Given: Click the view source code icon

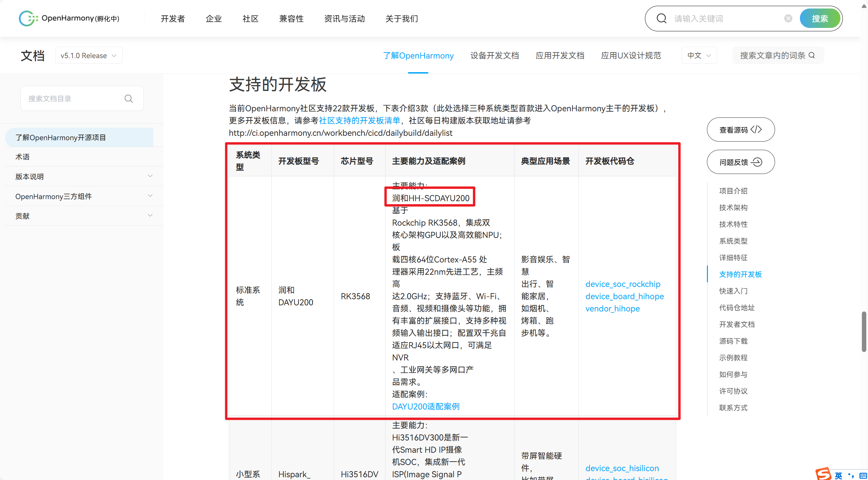Looking at the screenshot, I should [x=756, y=130].
